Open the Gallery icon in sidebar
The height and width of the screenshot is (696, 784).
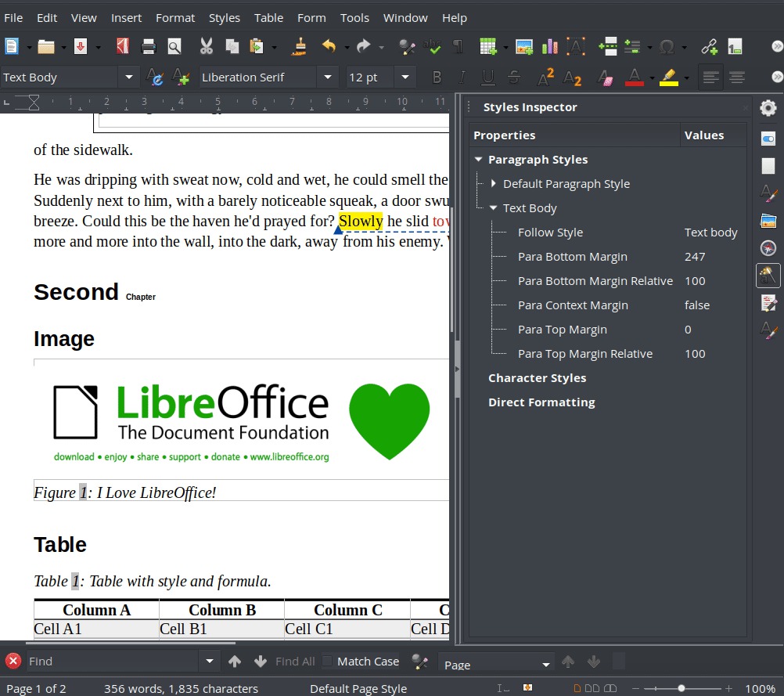point(768,220)
